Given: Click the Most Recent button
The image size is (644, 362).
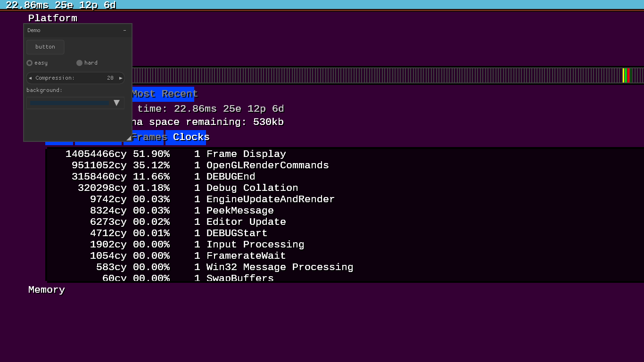Looking at the screenshot, I should pos(164,94).
